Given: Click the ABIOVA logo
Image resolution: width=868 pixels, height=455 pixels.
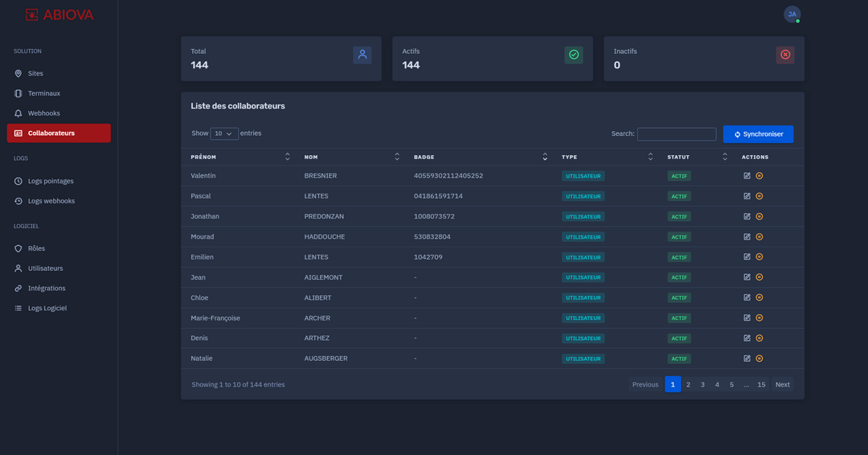Looking at the screenshot, I should pyautogui.click(x=59, y=14).
